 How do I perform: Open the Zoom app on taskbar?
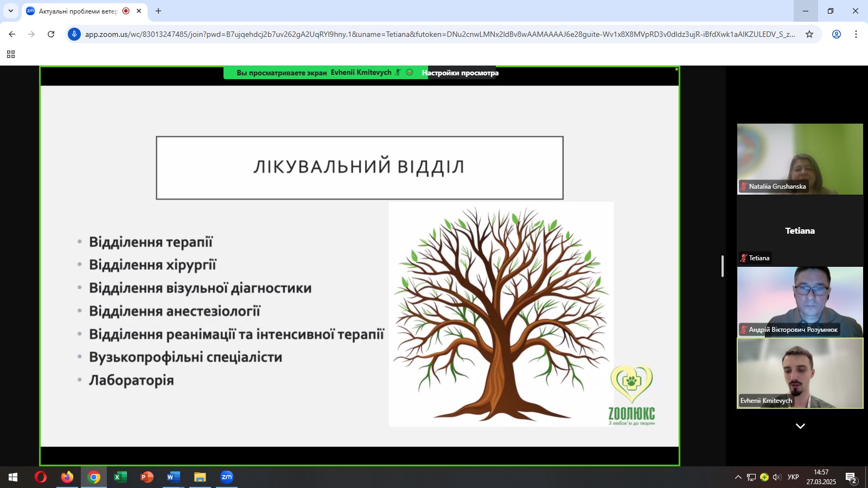[227, 477]
